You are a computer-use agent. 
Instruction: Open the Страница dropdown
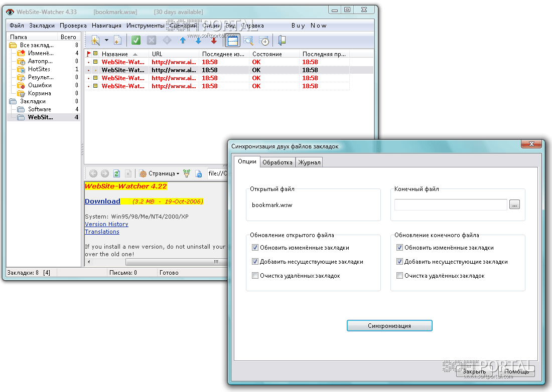click(159, 173)
